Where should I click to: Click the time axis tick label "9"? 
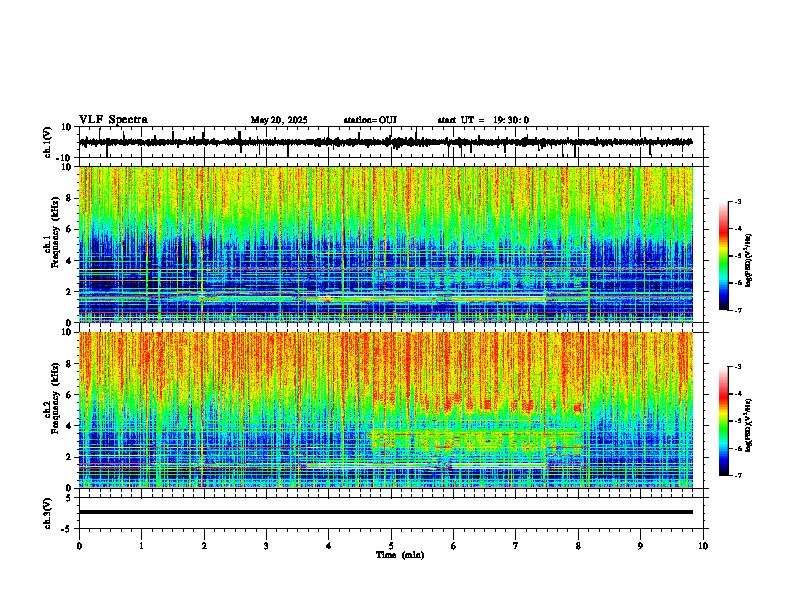point(640,546)
